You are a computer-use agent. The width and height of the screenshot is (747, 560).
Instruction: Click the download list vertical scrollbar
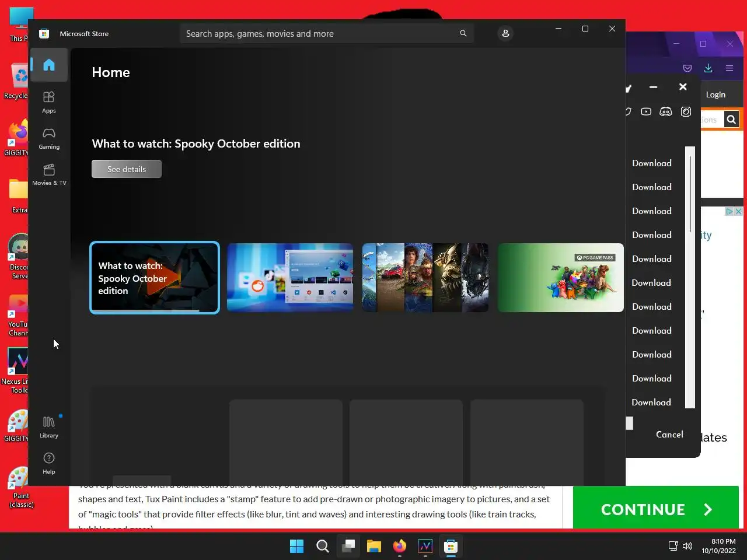click(690, 277)
